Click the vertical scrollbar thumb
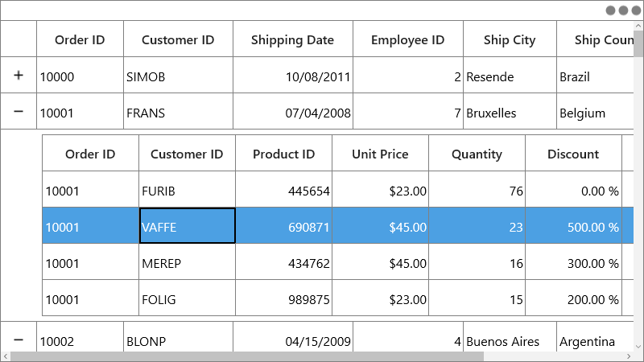The height and width of the screenshot is (362, 644). pos(638,45)
